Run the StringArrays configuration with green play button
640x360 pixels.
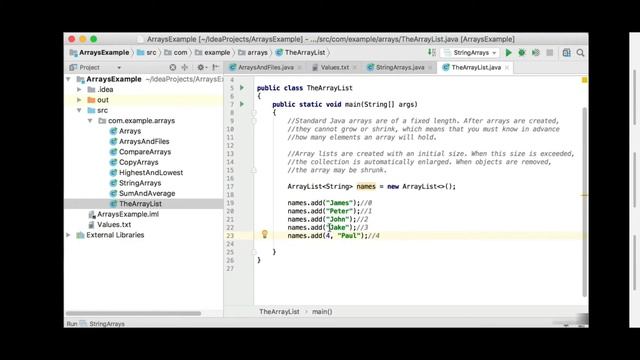point(509,53)
